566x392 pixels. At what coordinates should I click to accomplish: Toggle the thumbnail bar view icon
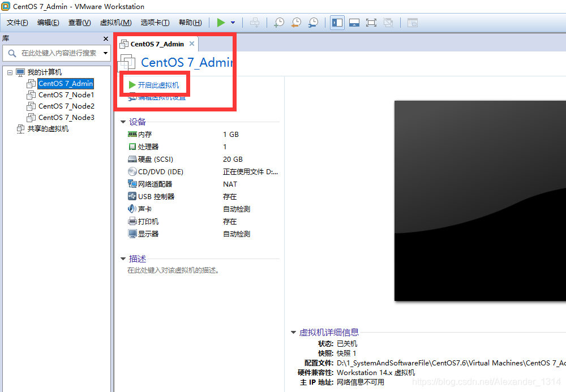tap(354, 23)
